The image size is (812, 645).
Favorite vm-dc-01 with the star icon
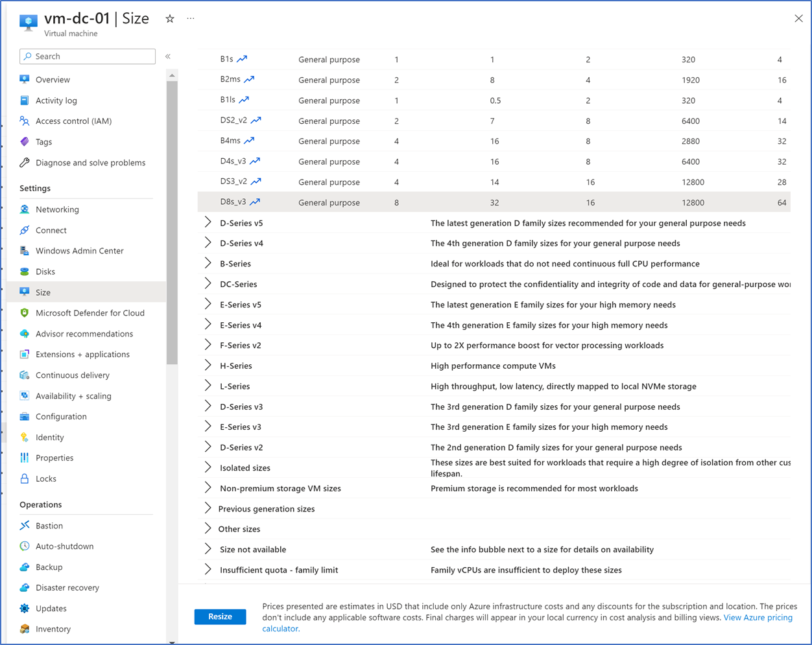(x=170, y=19)
